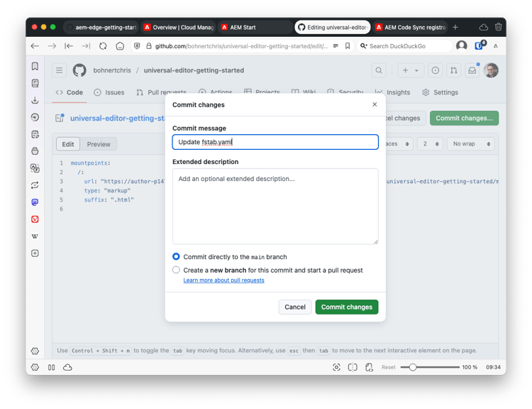Reload the current page
Viewport: 532px width, 409px height.
point(103,46)
